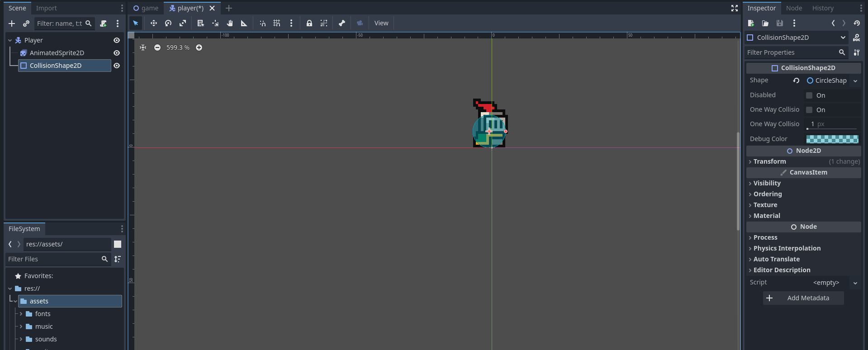
Task: Switch to the game scene tab
Action: click(x=146, y=8)
